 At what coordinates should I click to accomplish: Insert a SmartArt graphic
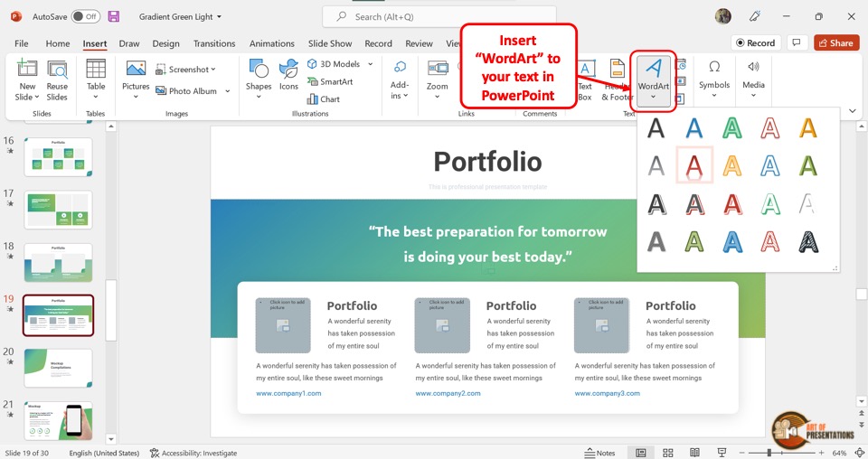pyautogui.click(x=330, y=81)
